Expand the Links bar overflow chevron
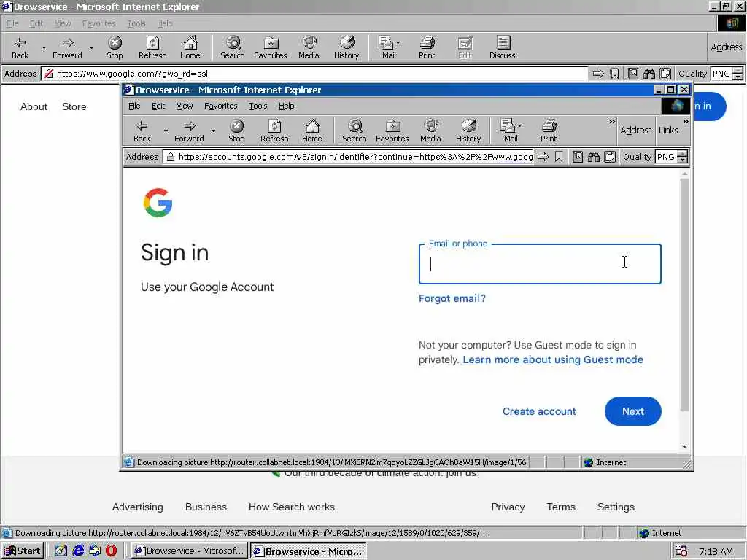 (685, 122)
